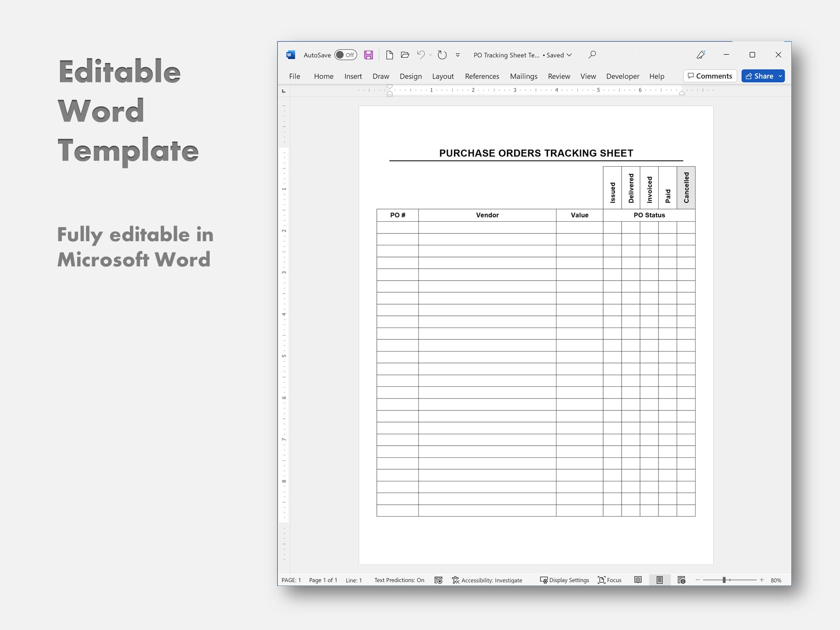This screenshot has width=840, height=630.
Task: Switch to the Developer tab
Action: pyautogui.click(x=623, y=76)
